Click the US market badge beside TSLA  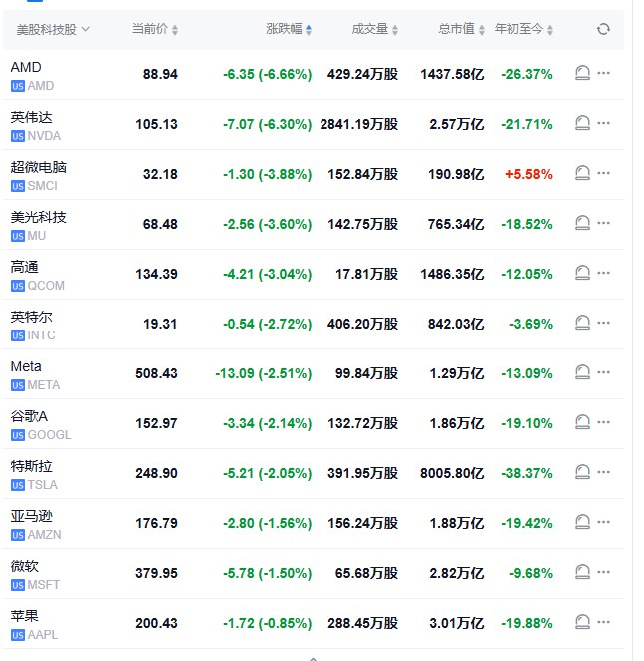(18, 485)
